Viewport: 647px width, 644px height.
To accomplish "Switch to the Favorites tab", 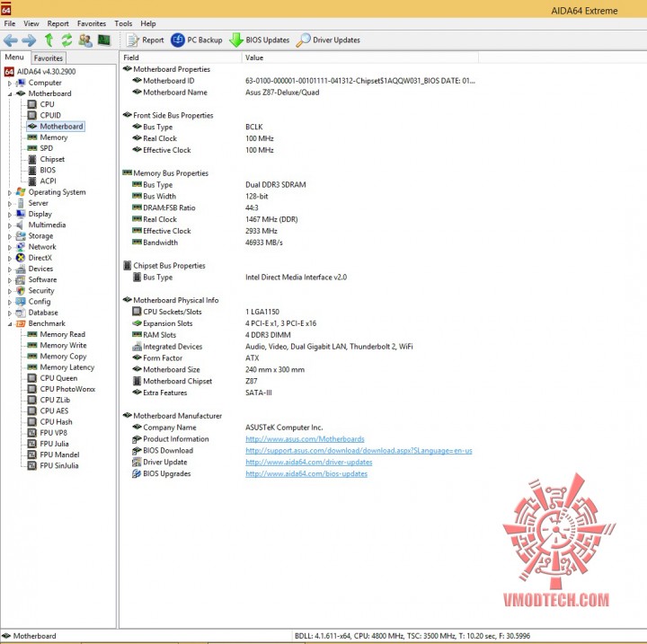I will pyautogui.click(x=49, y=58).
